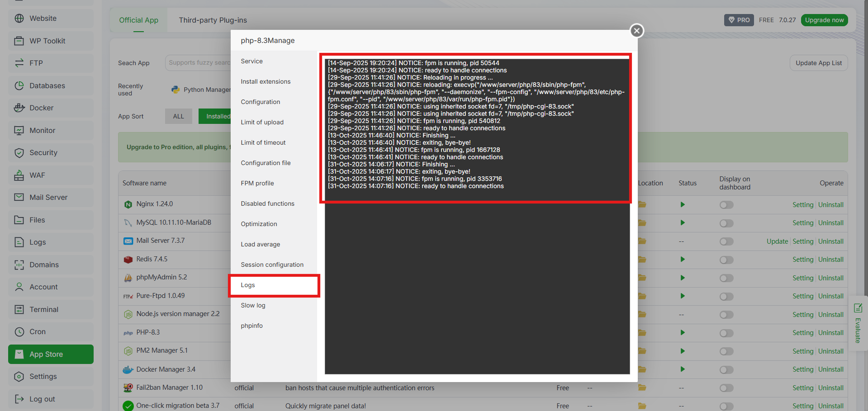Image resolution: width=868 pixels, height=411 pixels.
Task: Open the Terminal sidebar icon
Action: (x=19, y=309)
